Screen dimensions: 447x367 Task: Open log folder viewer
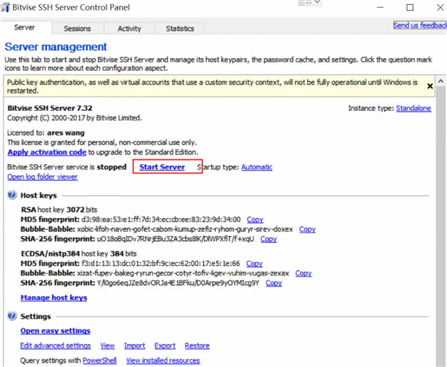[x=42, y=177]
